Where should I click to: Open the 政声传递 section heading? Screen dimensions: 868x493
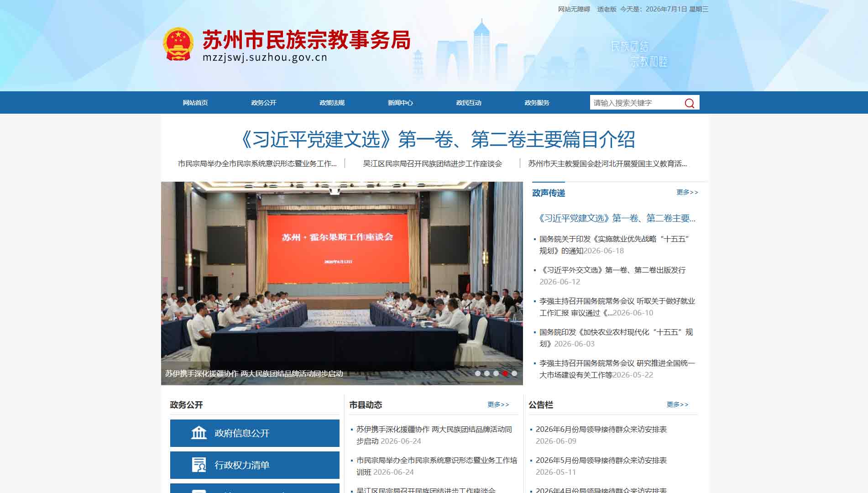(549, 193)
